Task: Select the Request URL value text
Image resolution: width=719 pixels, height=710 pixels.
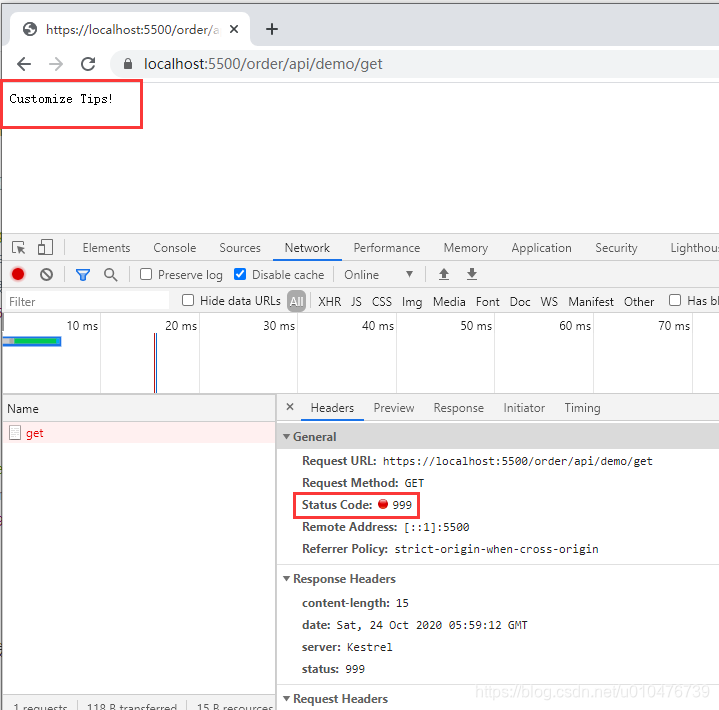Action: [x=518, y=461]
